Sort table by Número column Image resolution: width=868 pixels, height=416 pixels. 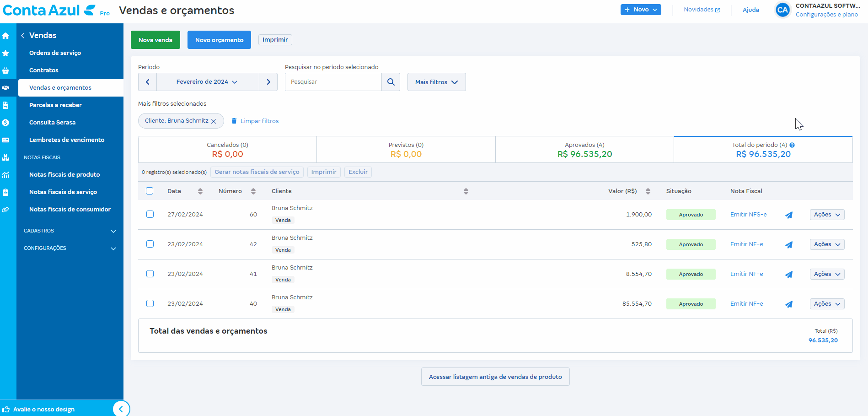pyautogui.click(x=253, y=191)
